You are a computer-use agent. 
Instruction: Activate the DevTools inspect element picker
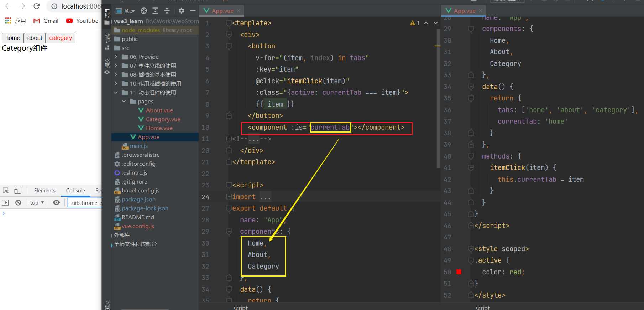(x=6, y=190)
